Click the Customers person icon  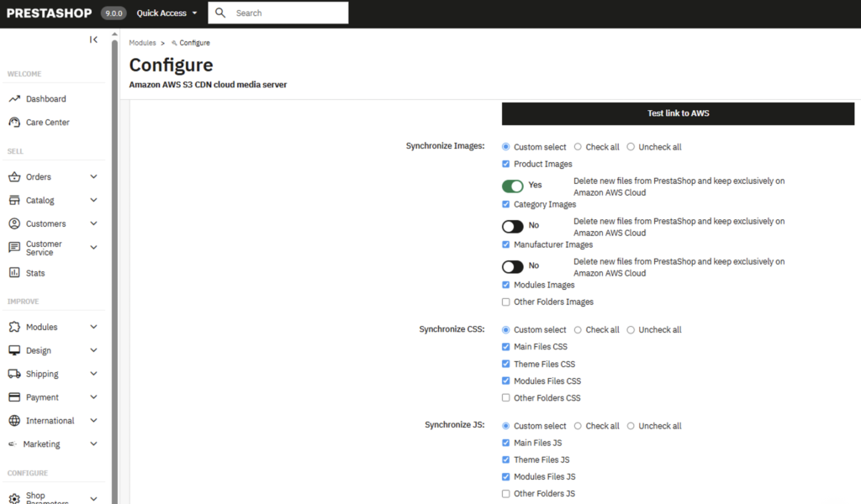click(14, 223)
